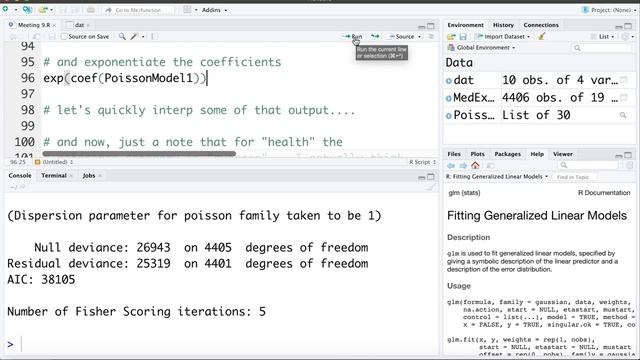The height and width of the screenshot is (360, 640).
Task: Clear environment objects with broom icon
Action: tap(542, 37)
